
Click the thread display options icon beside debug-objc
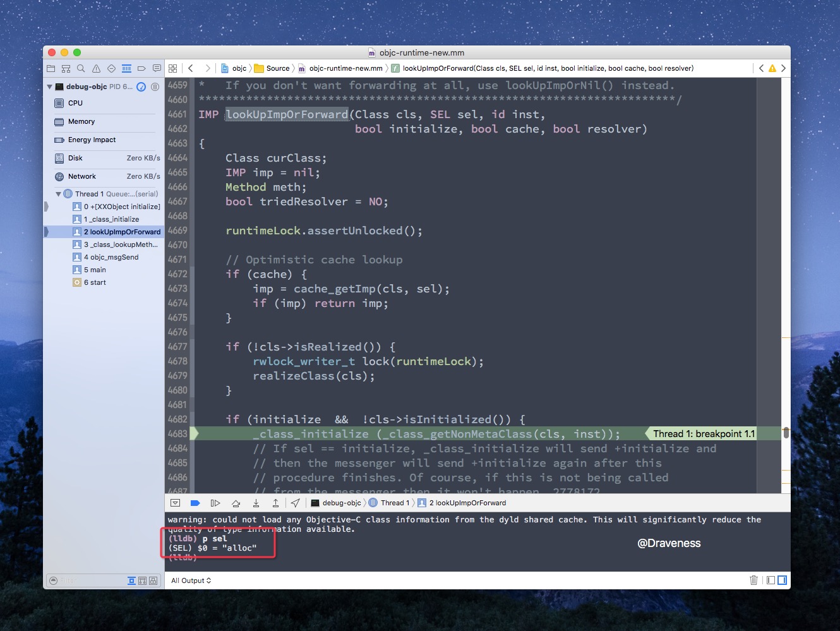(x=155, y=87)
